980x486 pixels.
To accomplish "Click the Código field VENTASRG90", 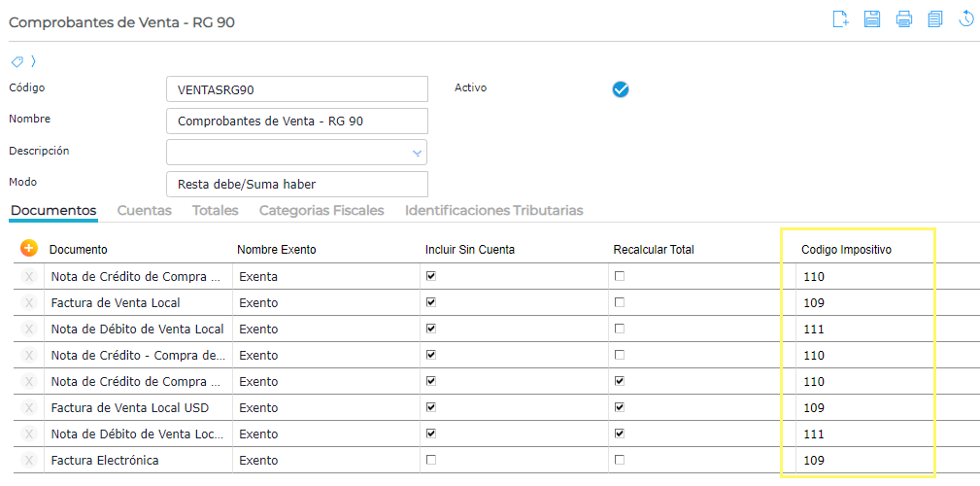I will [296, 89].
